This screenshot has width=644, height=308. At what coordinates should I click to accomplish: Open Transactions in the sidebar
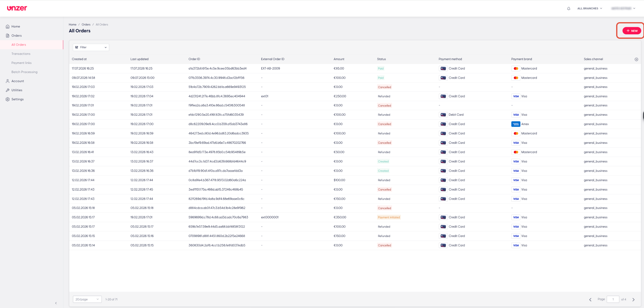(21, 54)
